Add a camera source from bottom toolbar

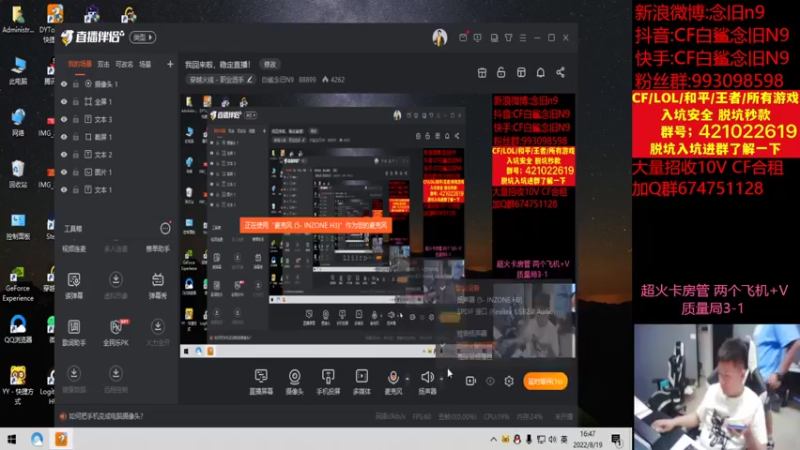(294, 381)
